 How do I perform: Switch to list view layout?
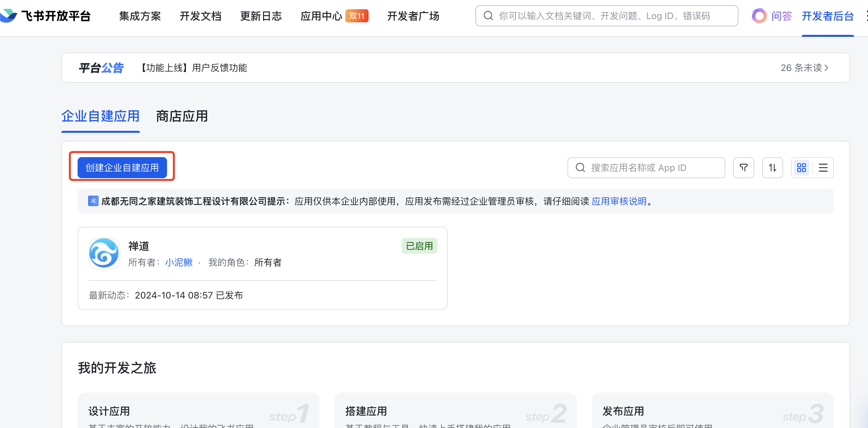click(x=823, y=168)
